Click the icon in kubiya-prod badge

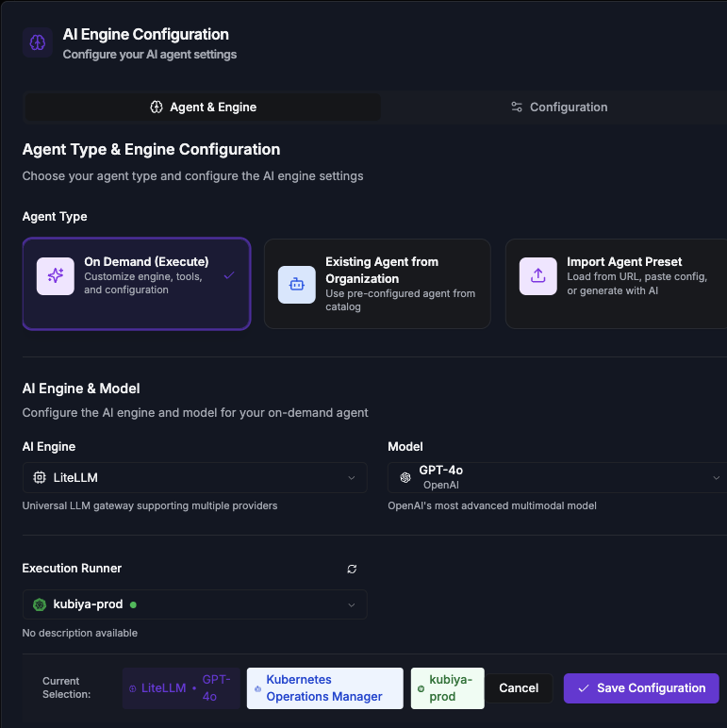coord(421,689)
